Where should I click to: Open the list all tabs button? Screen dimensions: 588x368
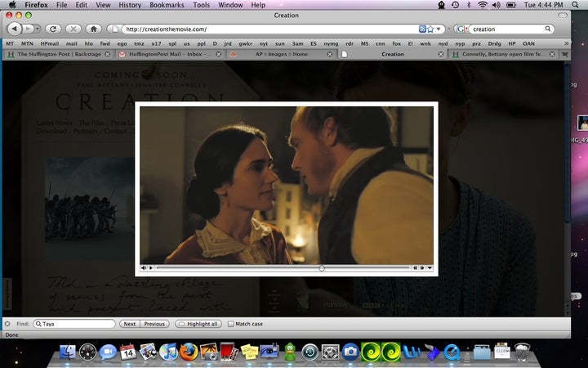point(564,55)
